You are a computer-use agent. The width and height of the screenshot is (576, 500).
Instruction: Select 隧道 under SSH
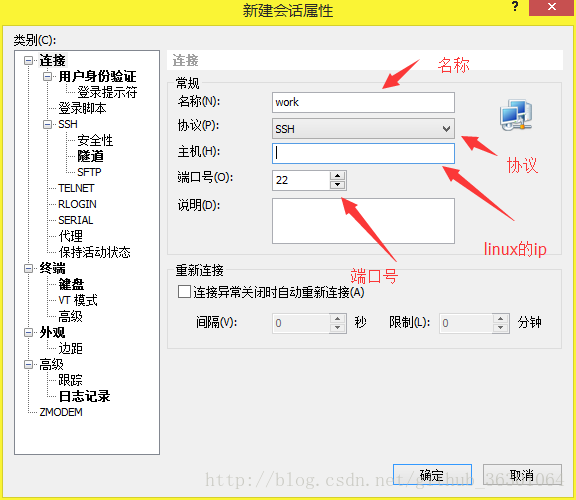90,156
